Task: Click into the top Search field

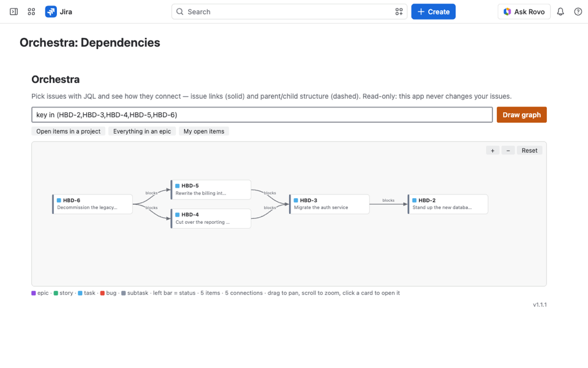Action: pos(289,12)
